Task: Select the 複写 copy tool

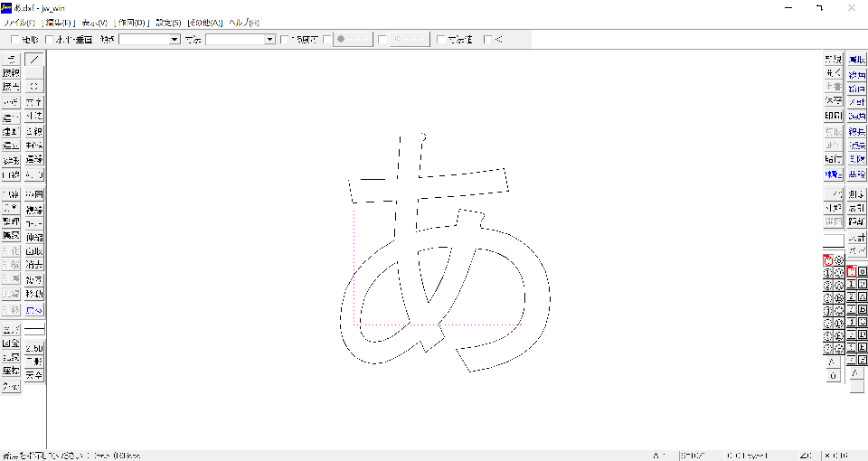Action: pyautogui.click(x=34, y=280)
